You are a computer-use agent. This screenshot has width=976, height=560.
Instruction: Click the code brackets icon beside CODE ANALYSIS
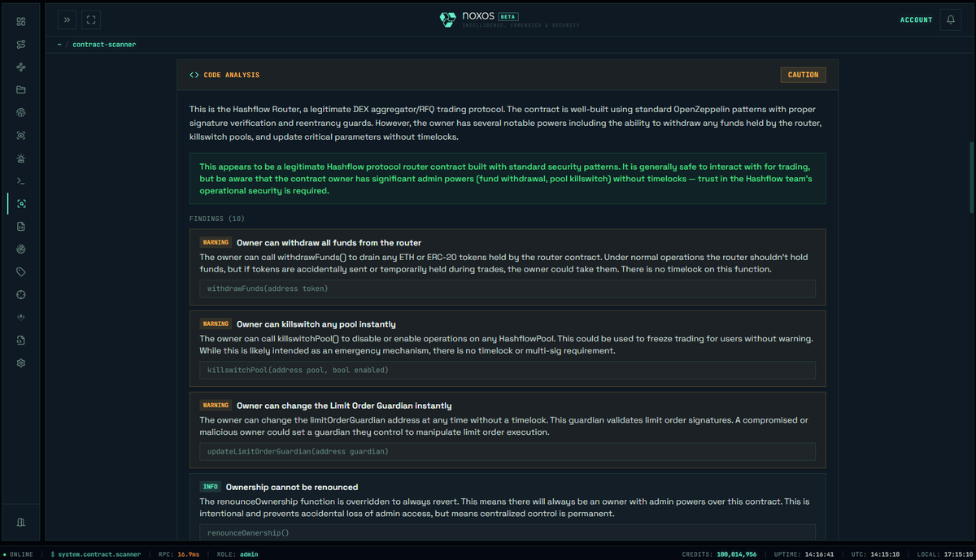click(x=194, y=75)
